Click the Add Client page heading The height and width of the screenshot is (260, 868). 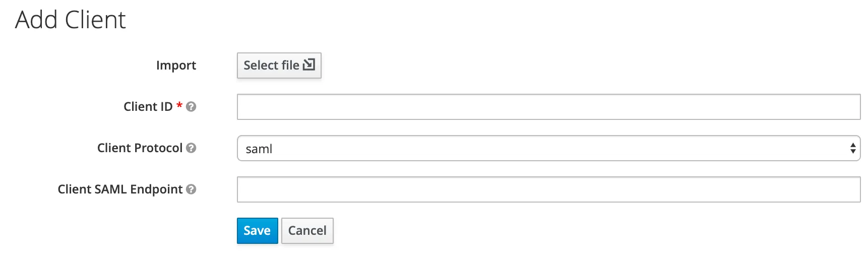pyautogui.click(x=71, y=20)
